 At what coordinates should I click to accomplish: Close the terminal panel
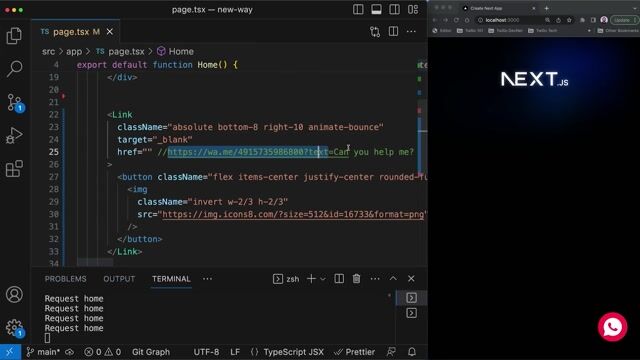411,279
